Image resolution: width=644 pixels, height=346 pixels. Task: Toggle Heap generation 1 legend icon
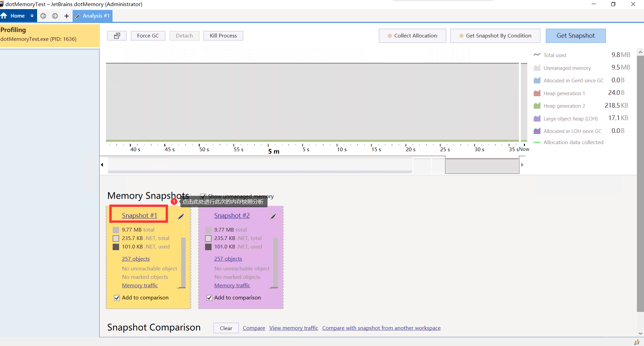click(x=537, y=93)
